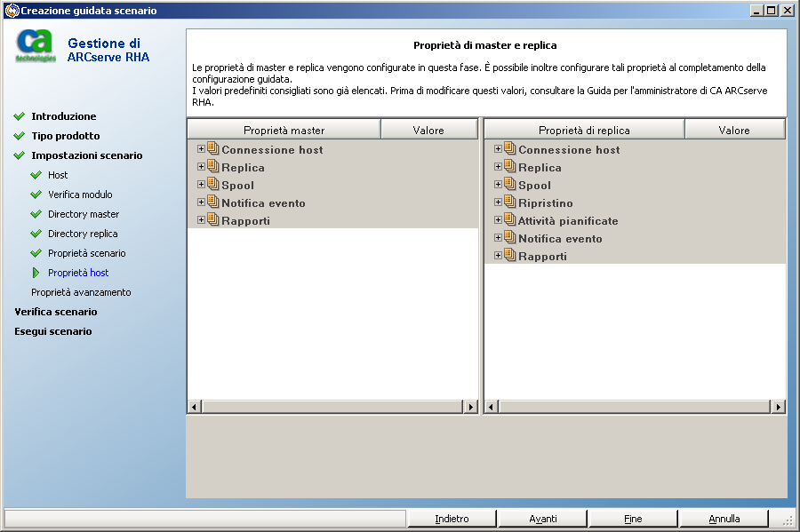Open Introduzione wizard step
Viewport: 800px width, 532px height.
(64, 116)
